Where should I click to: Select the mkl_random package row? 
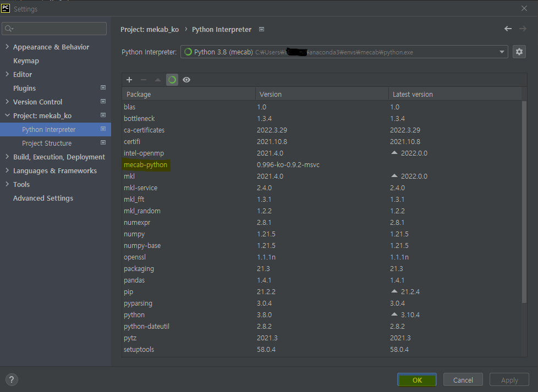[322, 211]
